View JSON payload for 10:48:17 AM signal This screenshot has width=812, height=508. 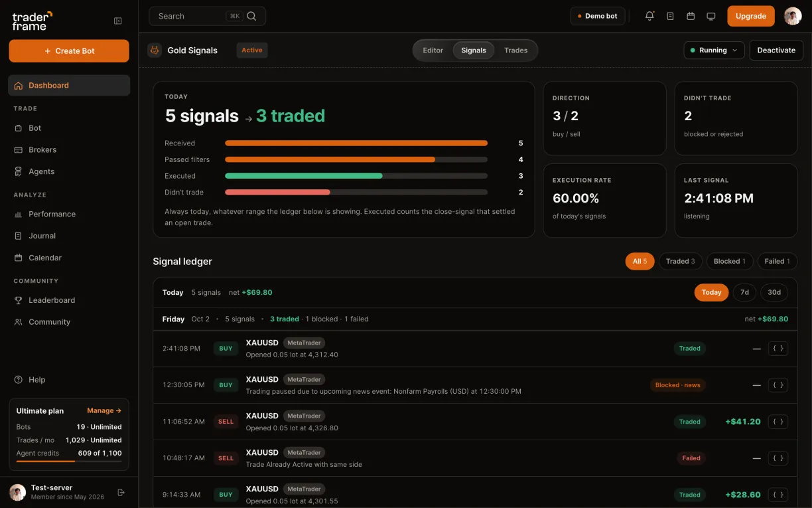point(778,458)
